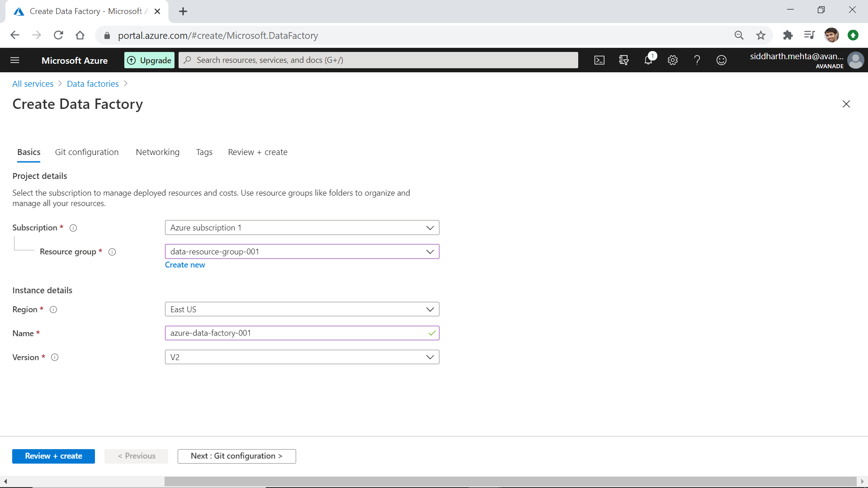Image resolution: width=868 pixels, height=488 pixels.
Task: Expand the Region dropdown
Action: (302, 310)
